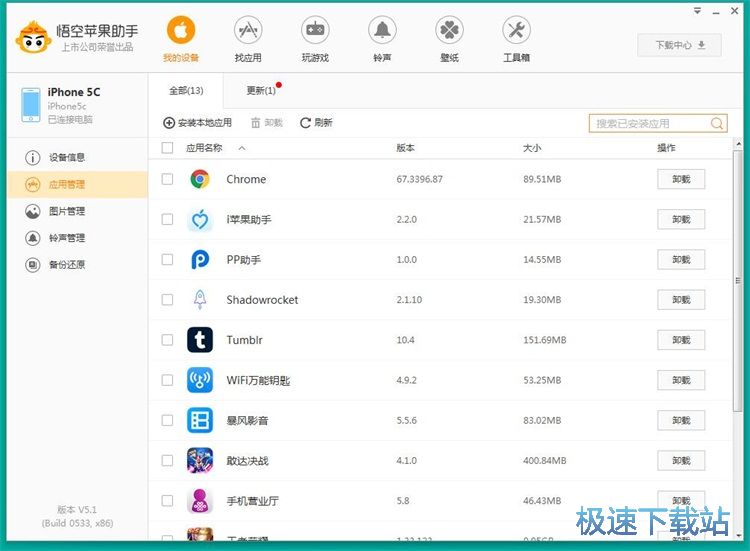The height and width of the screenshot is (551, 750).
Task: Click the 刷新 refresh toolbar button
Action: tap(316, 123)
